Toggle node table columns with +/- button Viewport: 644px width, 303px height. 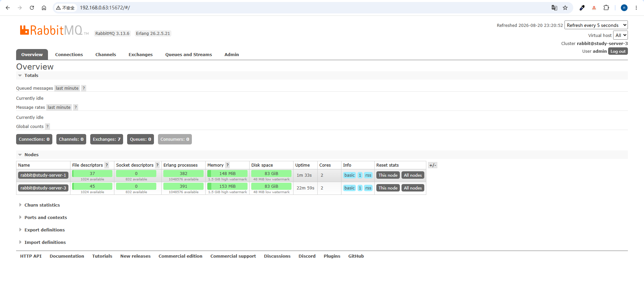click(433, 165)
